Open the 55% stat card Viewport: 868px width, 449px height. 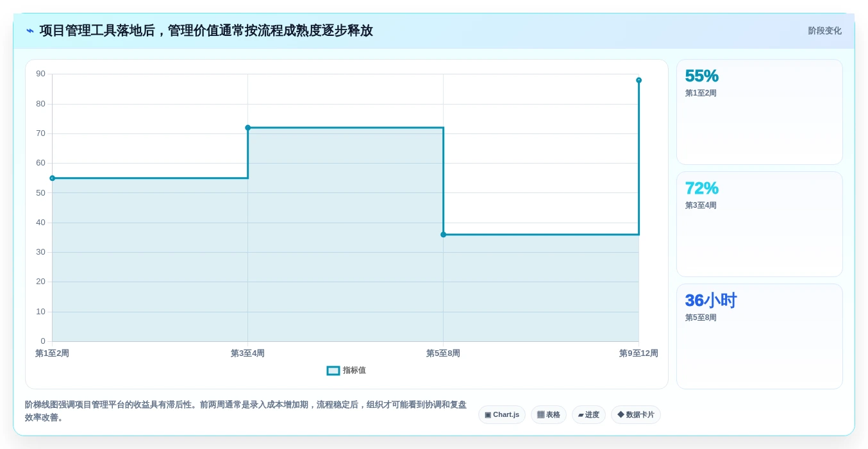pyautogui.click(x=760, y=112)
